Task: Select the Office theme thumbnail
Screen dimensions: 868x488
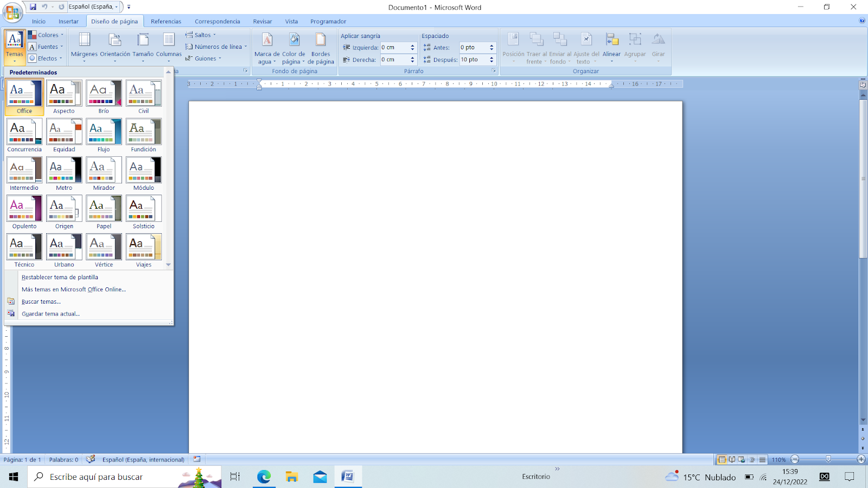Action: (24, 97)
